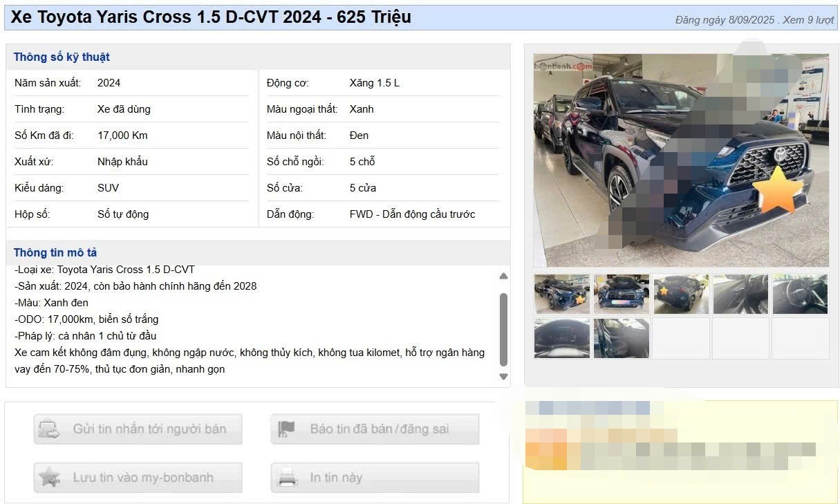
Task: Select first thumbnail, front-side view with star
Action: 562,294
